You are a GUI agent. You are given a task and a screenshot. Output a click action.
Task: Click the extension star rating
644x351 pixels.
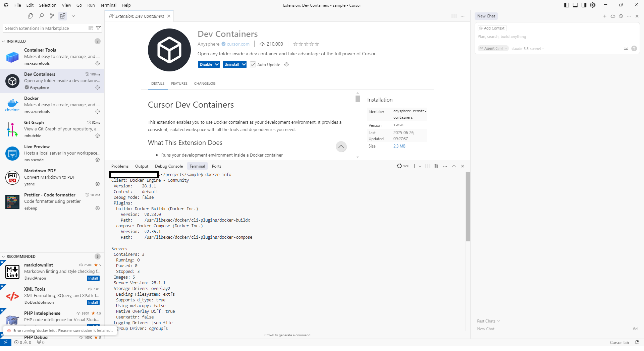[306, 44]
